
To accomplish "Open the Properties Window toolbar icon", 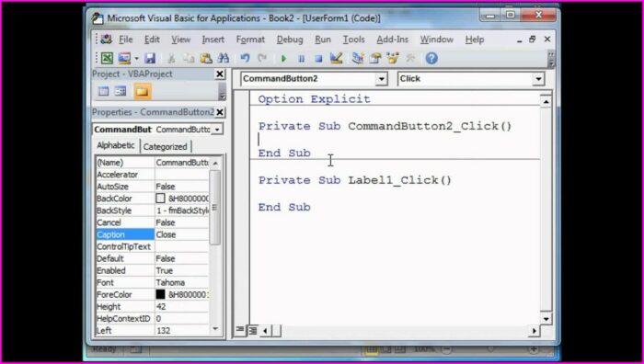I will click(x=375, y=58).
